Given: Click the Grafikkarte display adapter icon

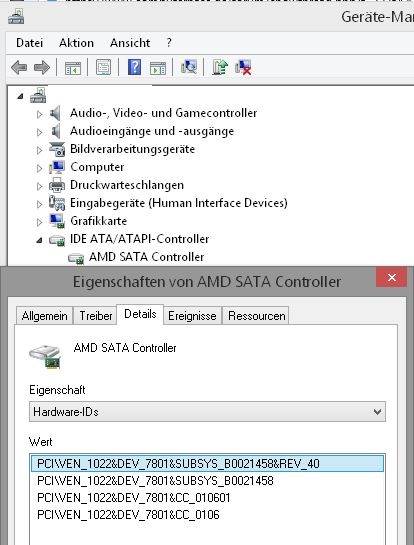Looking at the screenshot, I should pos(57,221).
